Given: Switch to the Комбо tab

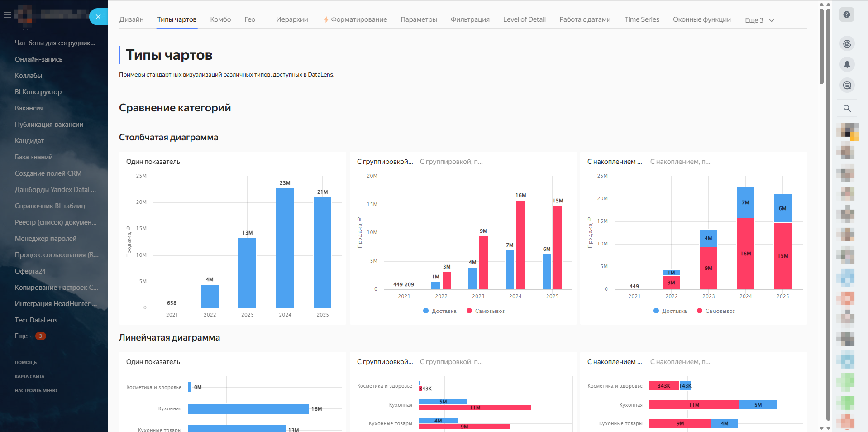Looking at the screenshot, I should (x=220, y=19).
